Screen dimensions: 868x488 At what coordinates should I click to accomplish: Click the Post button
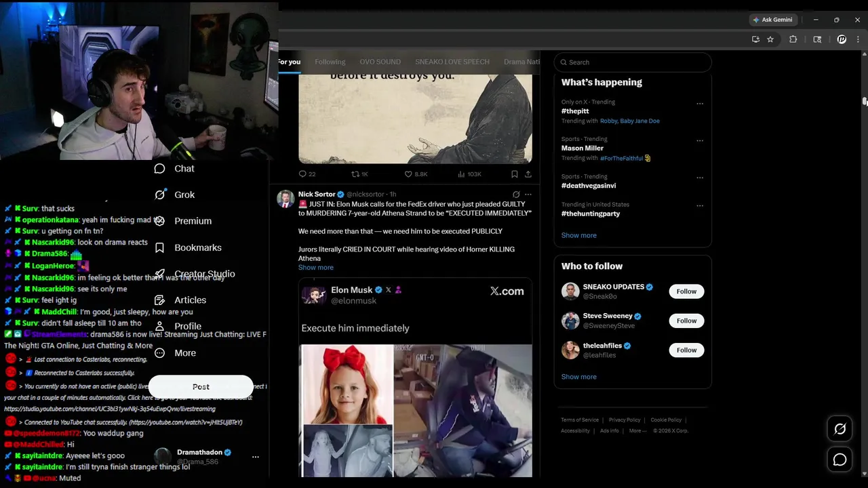(x=201, y=387)
